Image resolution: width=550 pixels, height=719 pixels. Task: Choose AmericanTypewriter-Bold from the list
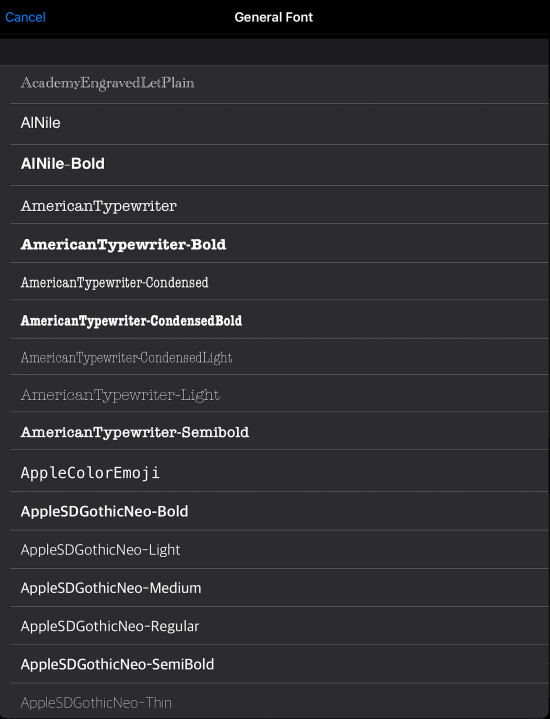pyautogui.click(x=275, y=243)
